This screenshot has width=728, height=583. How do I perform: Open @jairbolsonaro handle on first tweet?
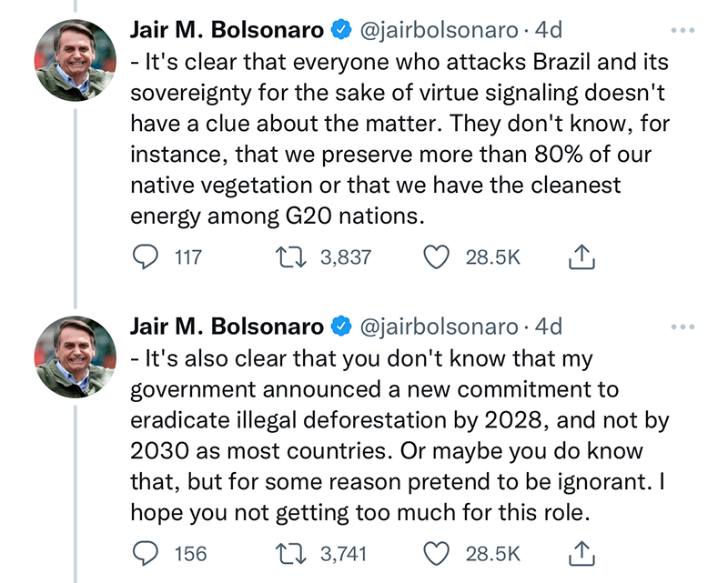point(440,30)
